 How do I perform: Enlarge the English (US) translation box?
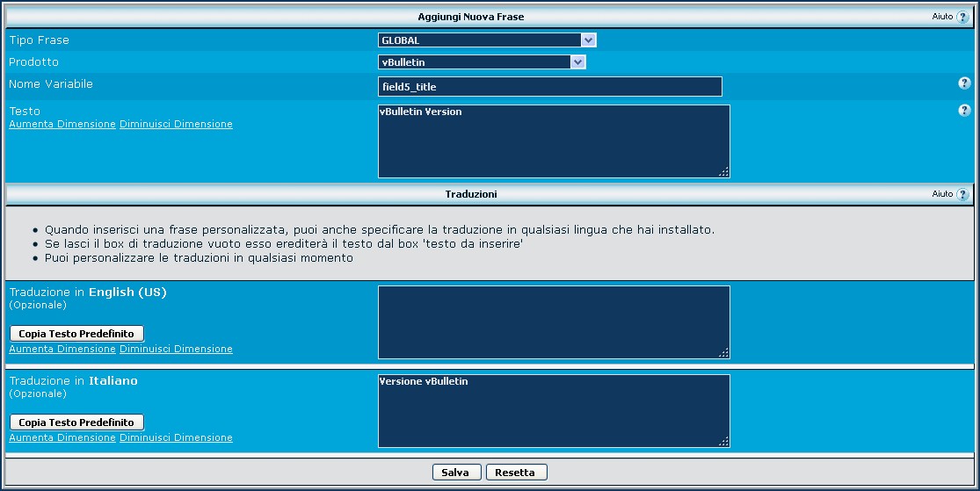pos(62,350)
